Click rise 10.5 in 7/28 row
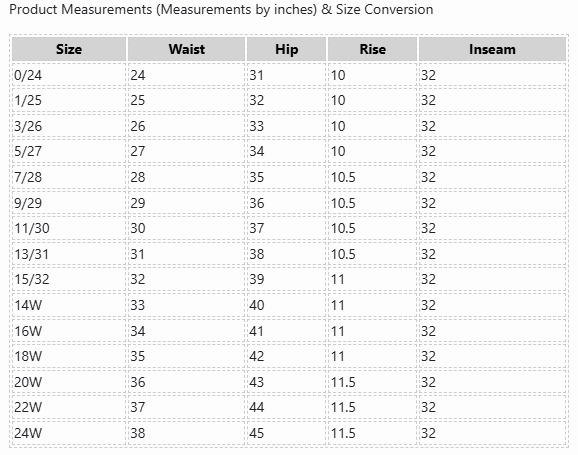The height and width of the screenshot is (455, 578). [x=372, y=177]
